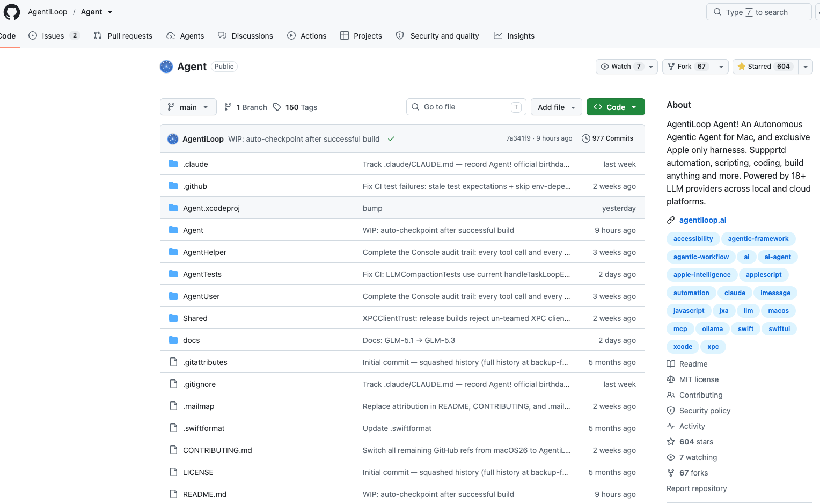
Task: View the 977 Commits history link
Action: 607,138
